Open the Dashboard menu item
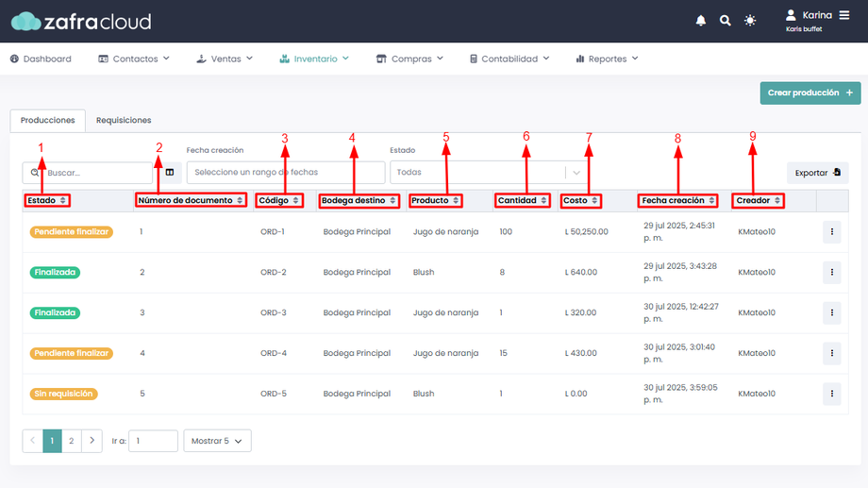 41,59
